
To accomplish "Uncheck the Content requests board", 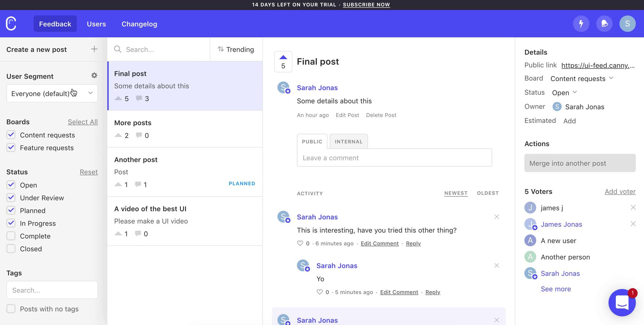I will (x=11, y=135).
